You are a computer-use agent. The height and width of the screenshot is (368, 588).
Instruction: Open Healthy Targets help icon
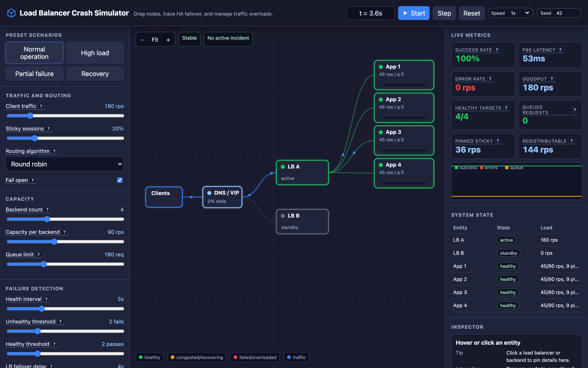tap(506, 108)
